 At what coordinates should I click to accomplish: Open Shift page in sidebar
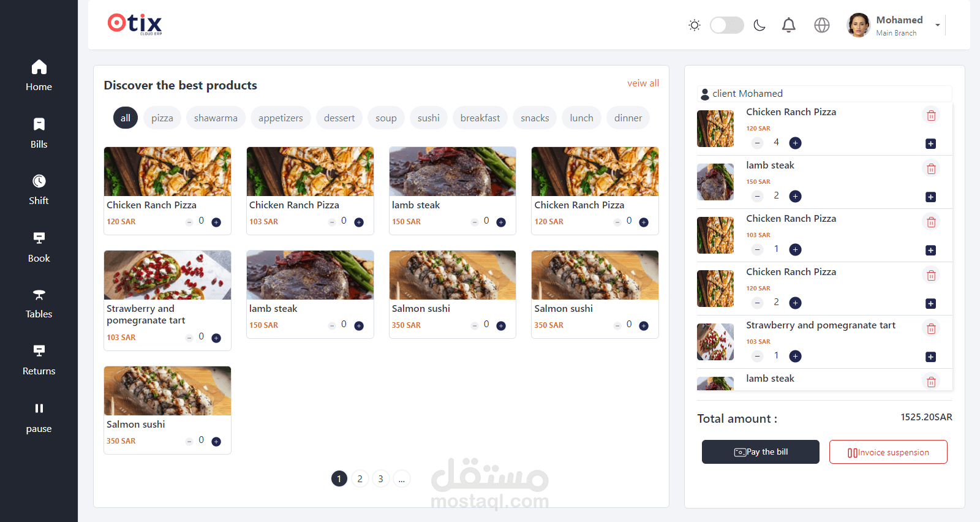point(39,189)
